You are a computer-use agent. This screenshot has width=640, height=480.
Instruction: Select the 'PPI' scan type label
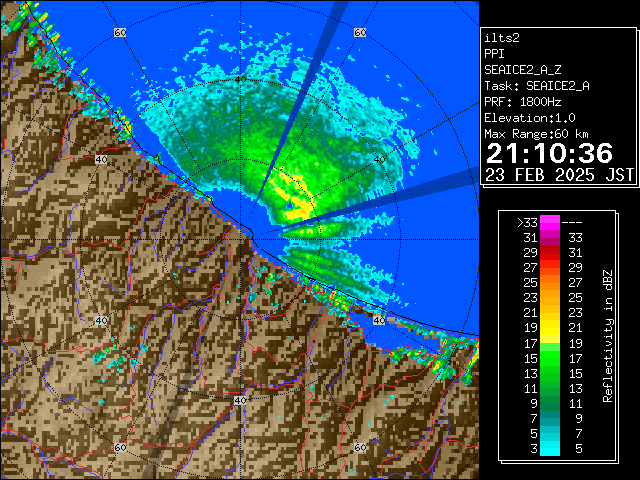click(494, 54)
